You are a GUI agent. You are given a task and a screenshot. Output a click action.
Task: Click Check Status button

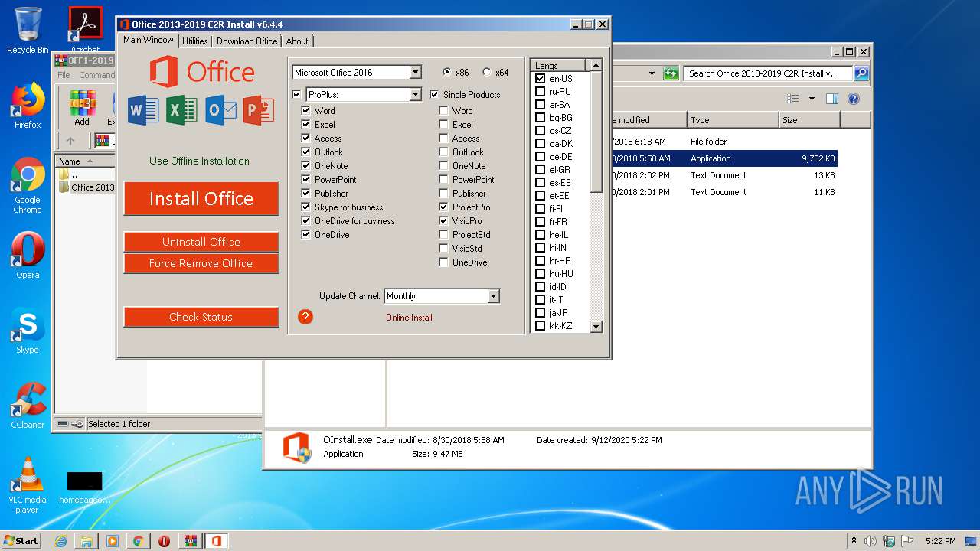point(201,317)
